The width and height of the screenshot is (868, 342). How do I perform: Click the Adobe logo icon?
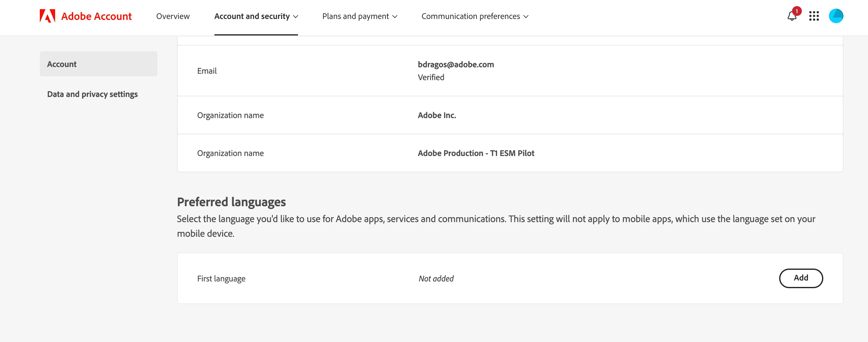pyautogui.click(x=47, y=16)
